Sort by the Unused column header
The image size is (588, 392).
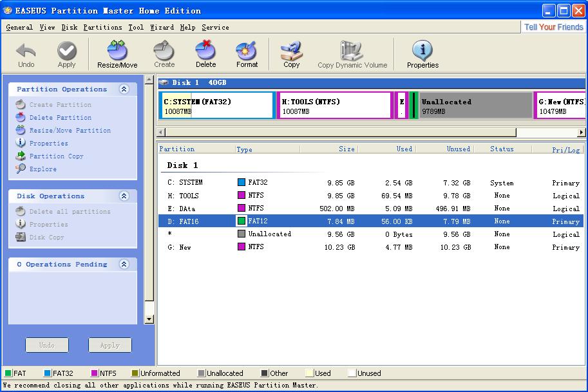pyautogui.click(x=445, y=149)
